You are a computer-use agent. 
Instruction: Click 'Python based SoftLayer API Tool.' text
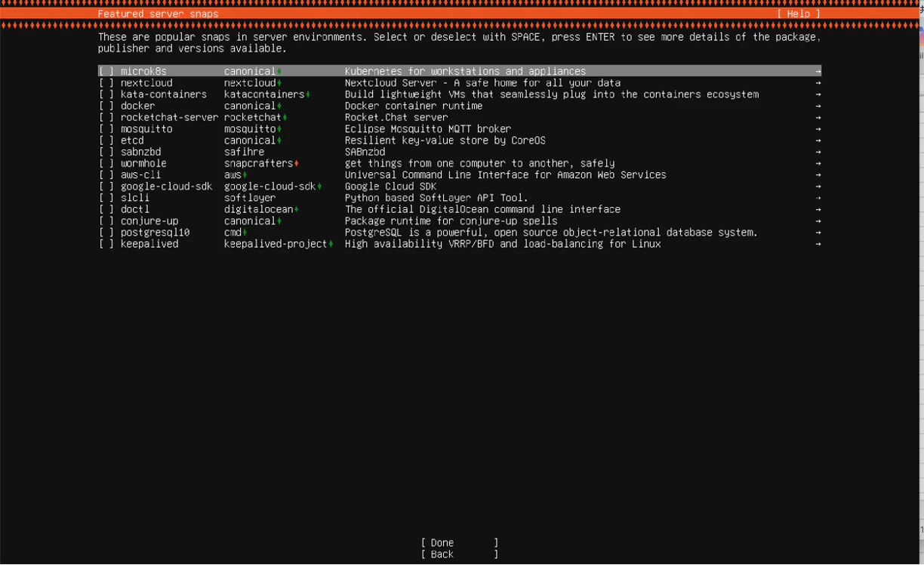point(436,198)
